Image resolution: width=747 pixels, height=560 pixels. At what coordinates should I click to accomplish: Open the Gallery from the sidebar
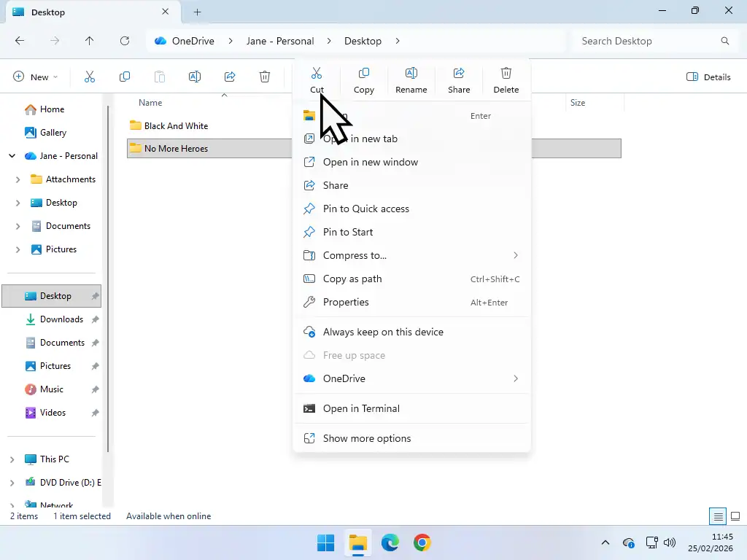(x=54, y=132)
